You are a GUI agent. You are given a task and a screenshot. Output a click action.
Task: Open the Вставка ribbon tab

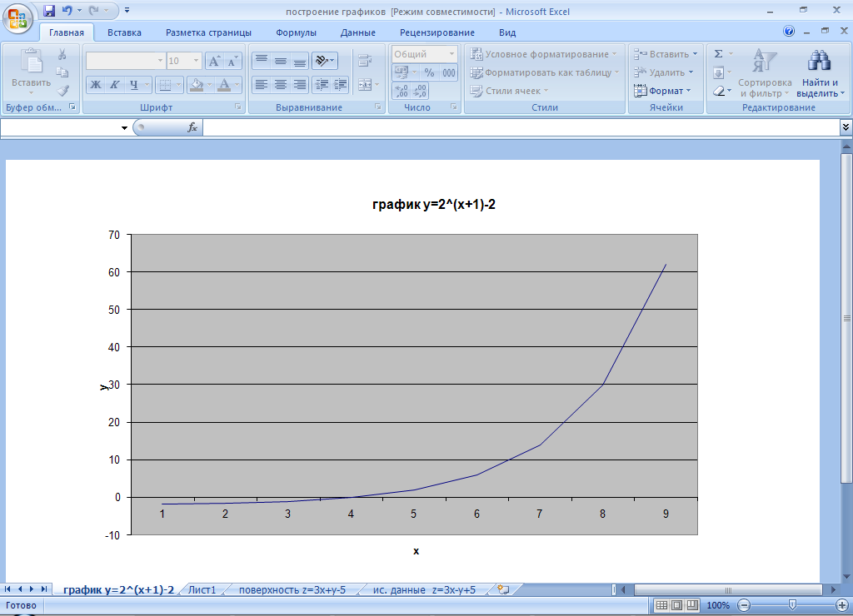click(124, 32)
